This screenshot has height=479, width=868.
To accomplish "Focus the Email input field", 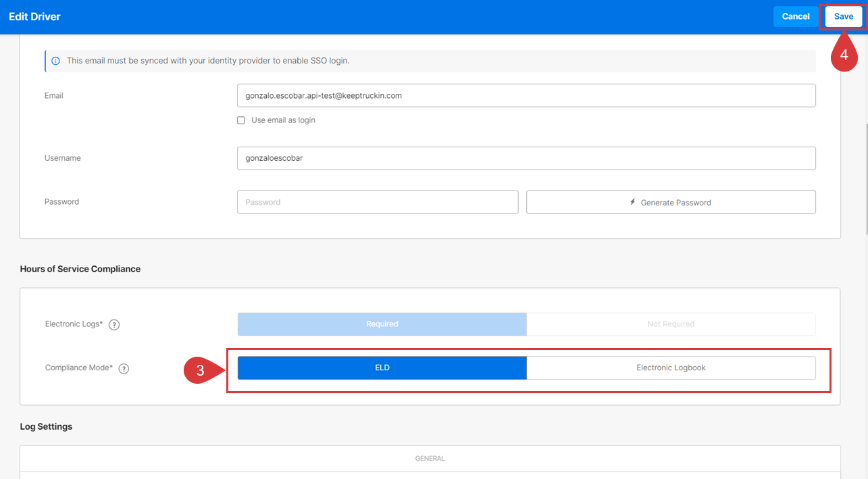I will [526, 95].
